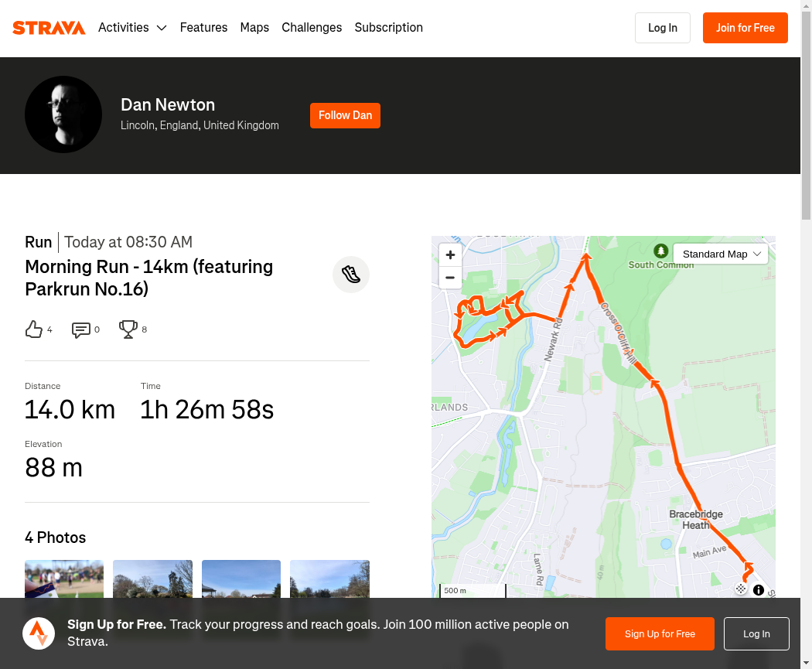
Task: Click the "Distance" stat label
Action: (43, 386)
